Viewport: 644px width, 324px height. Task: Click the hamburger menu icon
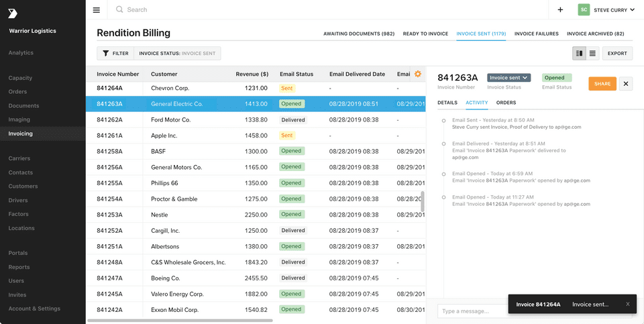click(x=97, y=10)
